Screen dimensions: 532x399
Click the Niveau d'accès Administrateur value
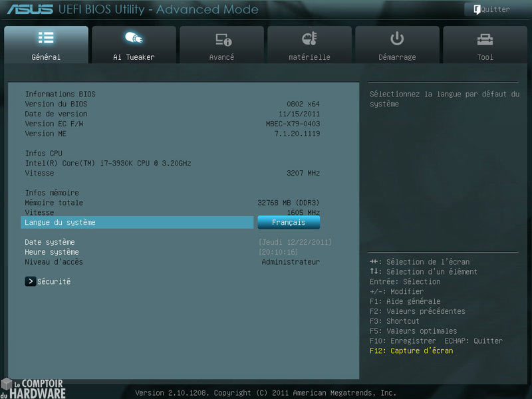291,262
